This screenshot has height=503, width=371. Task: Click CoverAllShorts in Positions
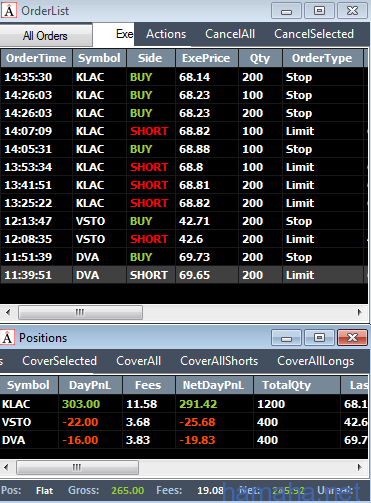[x=219, y=361]
